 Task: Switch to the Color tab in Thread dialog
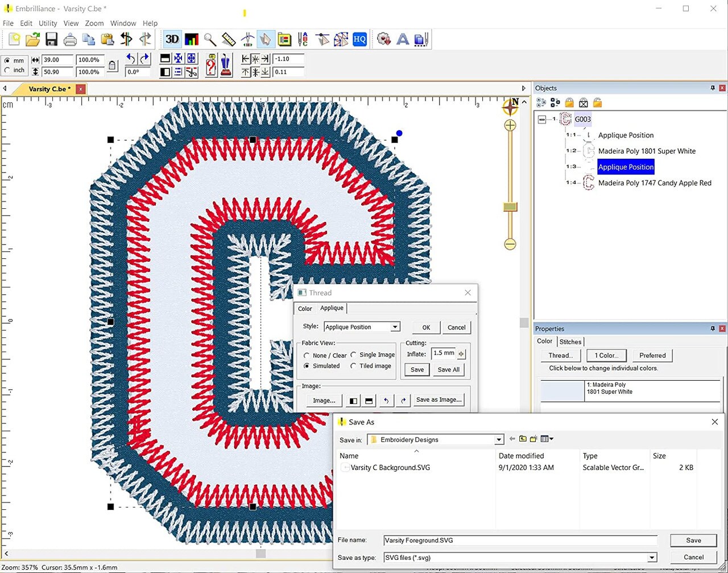pos(305,308)
